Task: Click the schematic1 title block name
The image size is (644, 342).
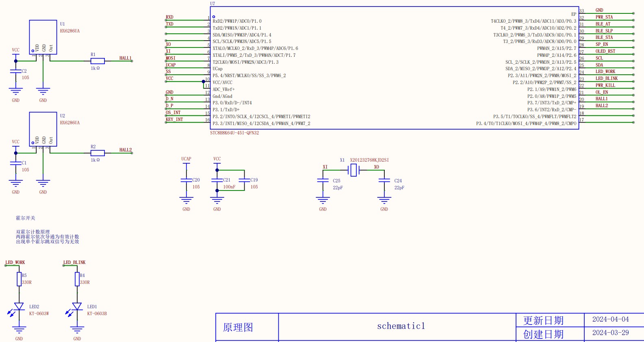Action: coord(401,326)
